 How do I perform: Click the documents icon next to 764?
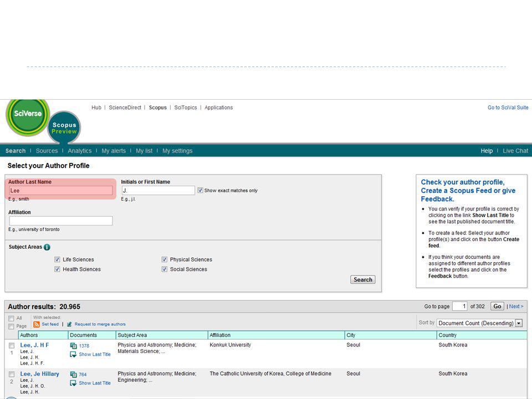pos(73,375)
